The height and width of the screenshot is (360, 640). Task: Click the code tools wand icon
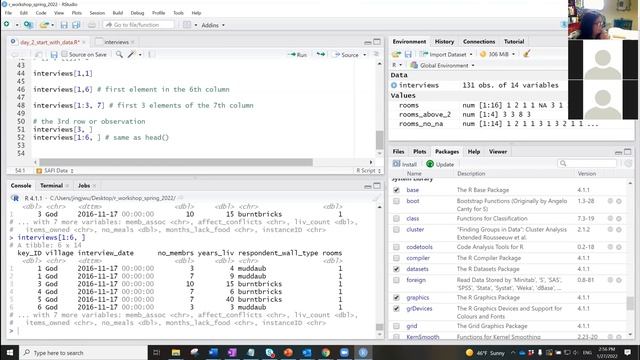pos(131,54)
